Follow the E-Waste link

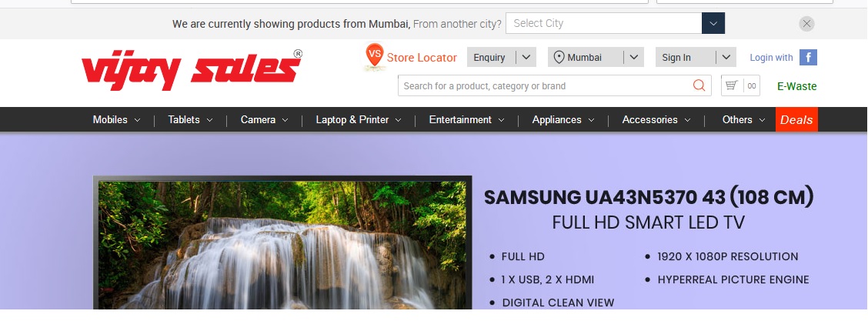coord(796,86)
